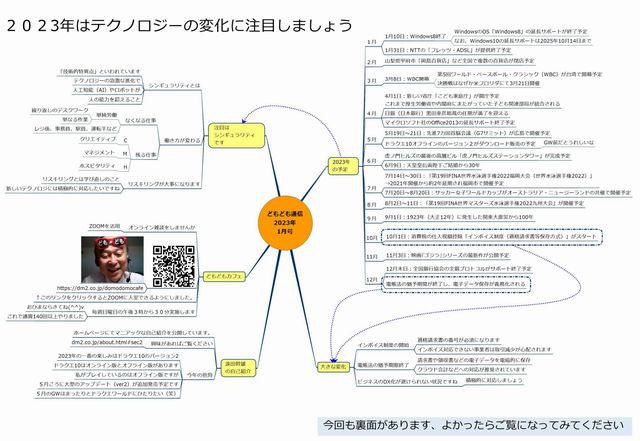Click the '1月10日：Windows8終了' node
The height and width of the screenshot is (441, 640).
(416, 36)
